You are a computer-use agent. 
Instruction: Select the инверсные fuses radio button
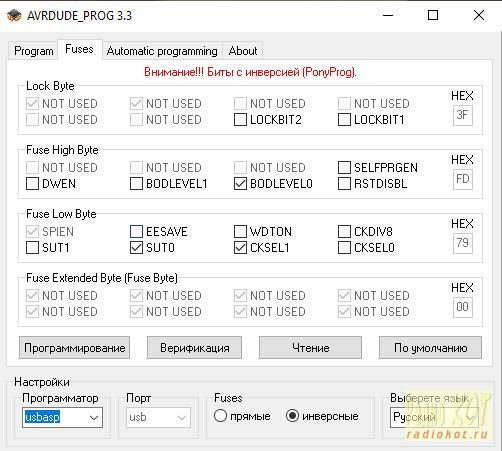pos(292,416)
